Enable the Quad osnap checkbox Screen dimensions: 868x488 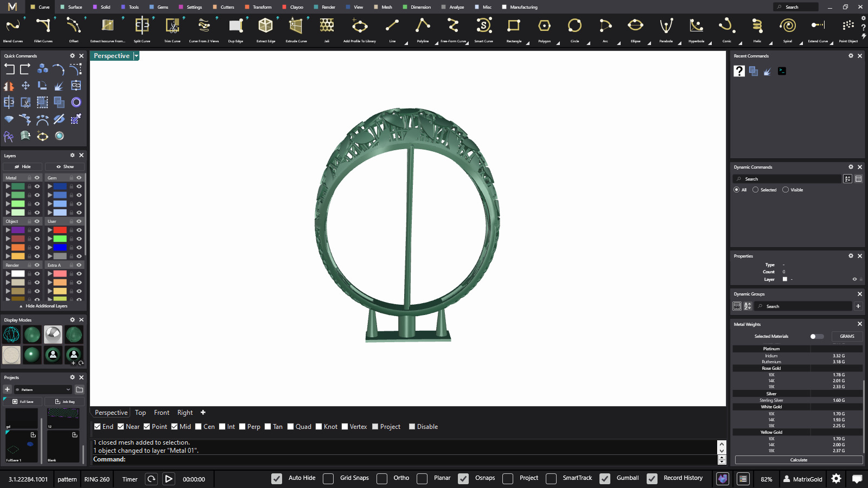coord(291,427)
